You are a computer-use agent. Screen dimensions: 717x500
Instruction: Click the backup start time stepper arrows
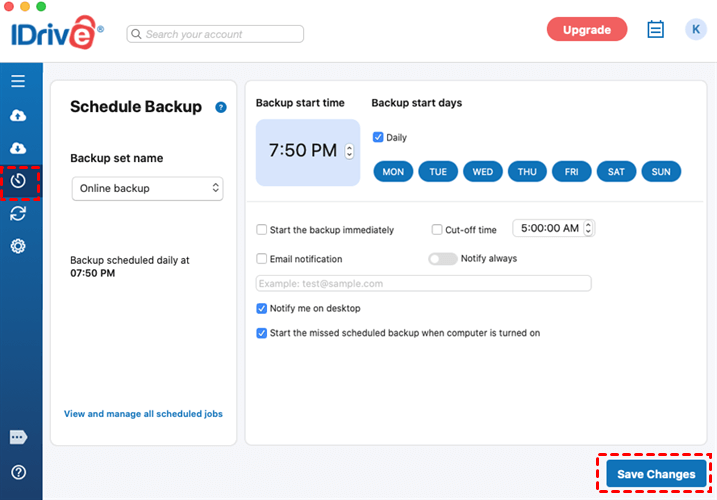click(x=349, y=152)
